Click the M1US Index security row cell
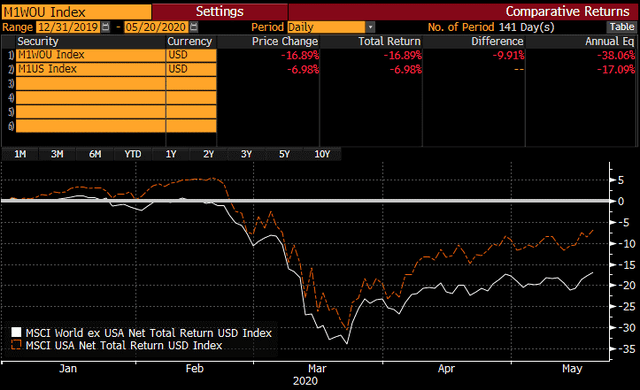Viewport: 640px width, 390px height. click(91, 69)
